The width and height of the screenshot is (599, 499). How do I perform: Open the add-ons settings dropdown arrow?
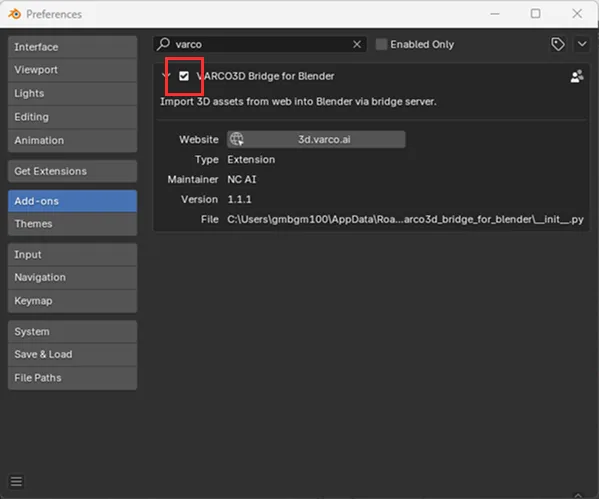click(x=582, y=44)
